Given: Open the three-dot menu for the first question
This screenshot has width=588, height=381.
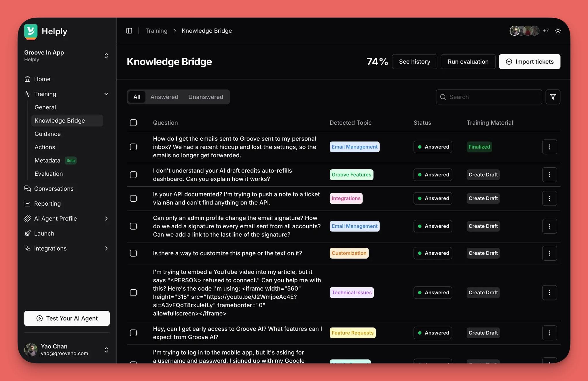Looking at the screenshot, I should coord(549,147).
